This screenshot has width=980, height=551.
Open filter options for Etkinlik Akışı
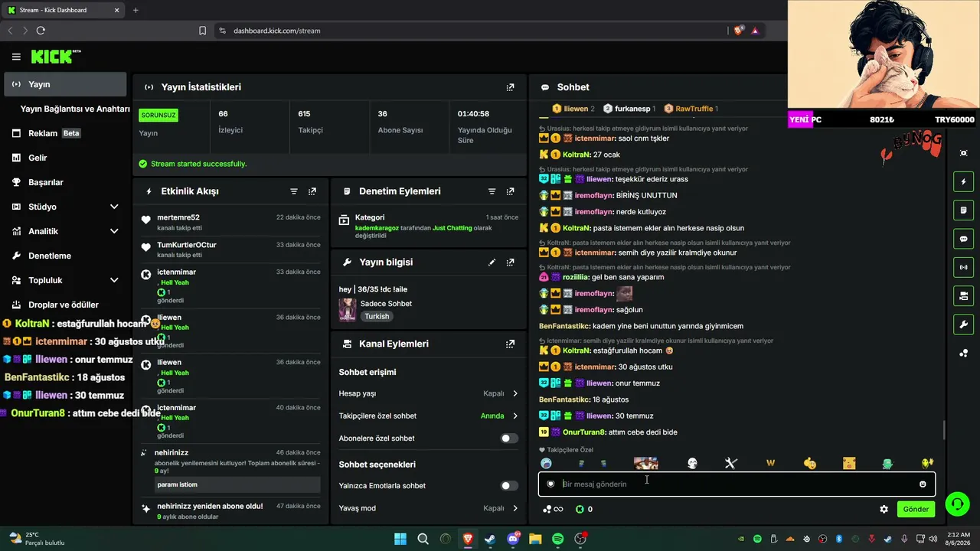tap(294, 191)
